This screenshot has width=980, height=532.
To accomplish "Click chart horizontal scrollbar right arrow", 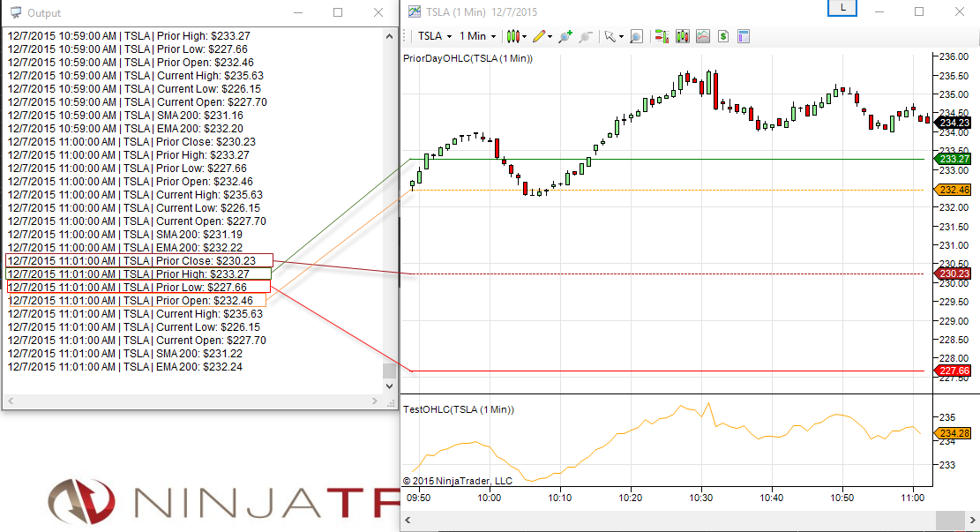I will (972, 521).
